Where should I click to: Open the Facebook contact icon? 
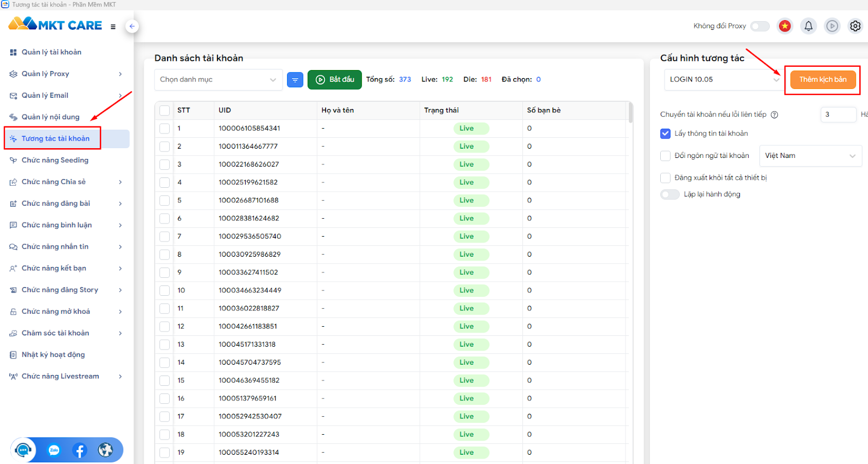(x=80, y=450)
